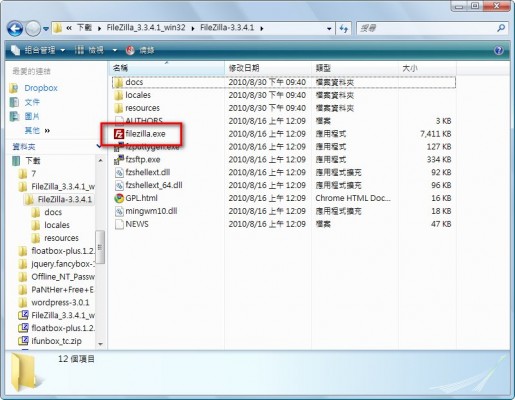Select the fzsftp.exe file icon
The width and height of the screenshot is (515, 400).
pyautogui.click(x=119, y=160)
